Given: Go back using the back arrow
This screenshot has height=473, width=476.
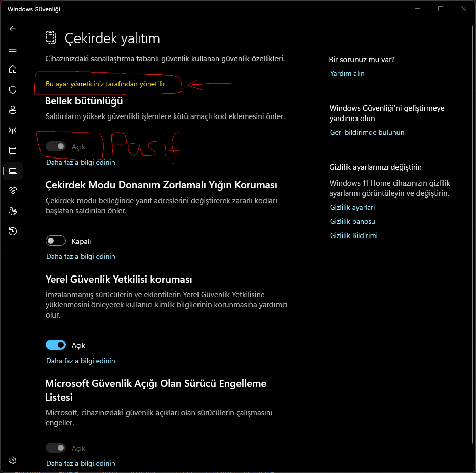Looking at the screenshot, I should tap(13, 29).
